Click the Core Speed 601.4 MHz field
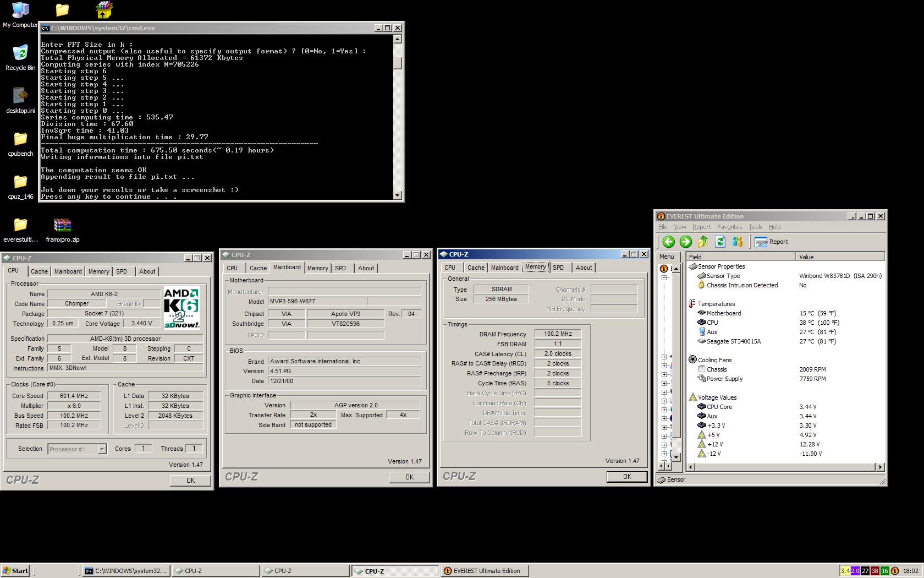Screen dimensions: 924x578 tap(74, 396)
